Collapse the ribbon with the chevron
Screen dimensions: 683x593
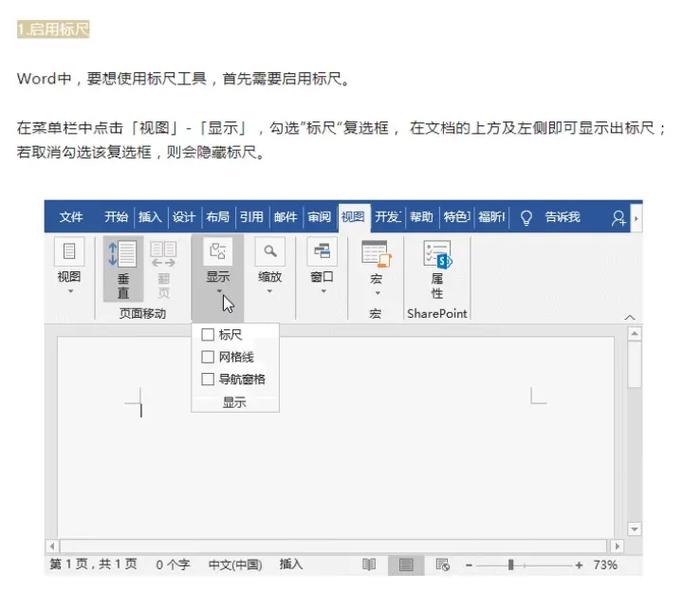[629, 317]
